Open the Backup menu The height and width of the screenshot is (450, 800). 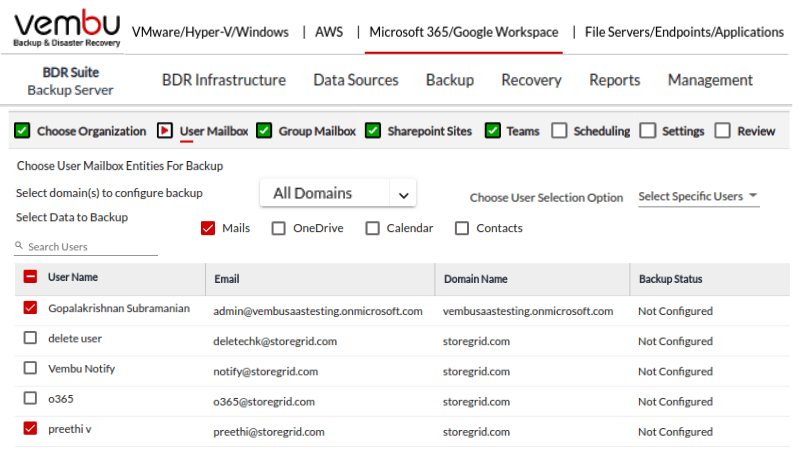(x=450, y=80)
